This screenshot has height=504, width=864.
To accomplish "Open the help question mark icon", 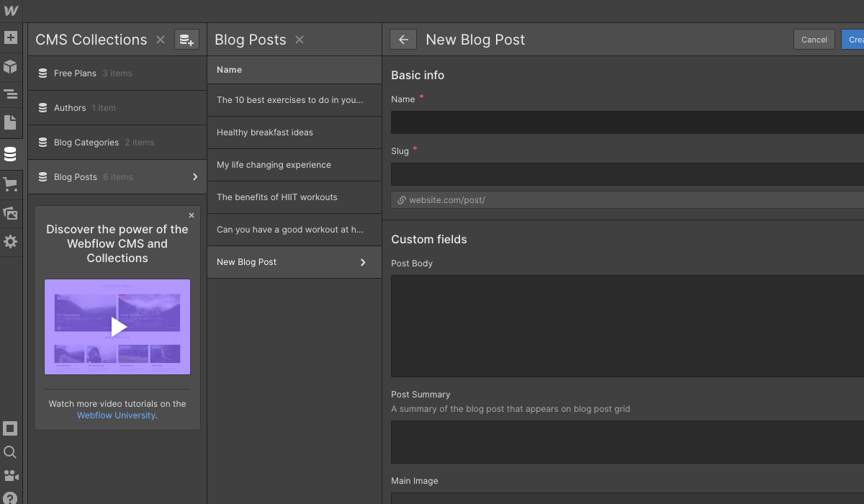I will 10,498.
